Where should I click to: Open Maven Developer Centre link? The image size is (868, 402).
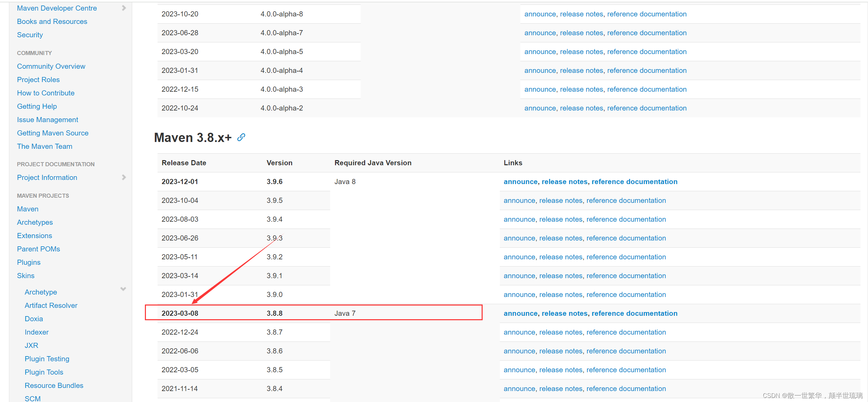(x=57, y=8)
